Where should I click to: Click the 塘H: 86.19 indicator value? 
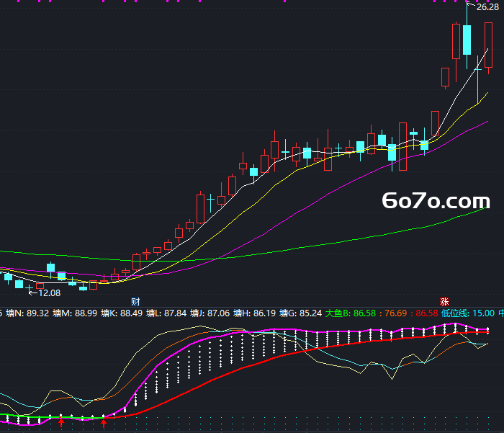254,313
